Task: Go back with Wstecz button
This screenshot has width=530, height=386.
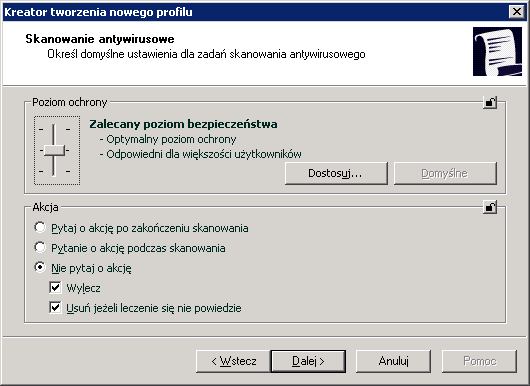Action: [x=233, y=361]
